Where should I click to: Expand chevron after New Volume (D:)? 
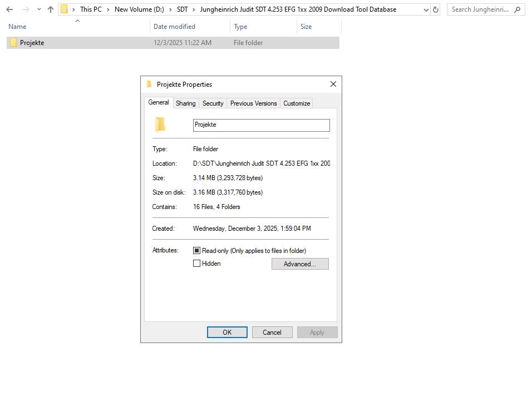(170, 9)
